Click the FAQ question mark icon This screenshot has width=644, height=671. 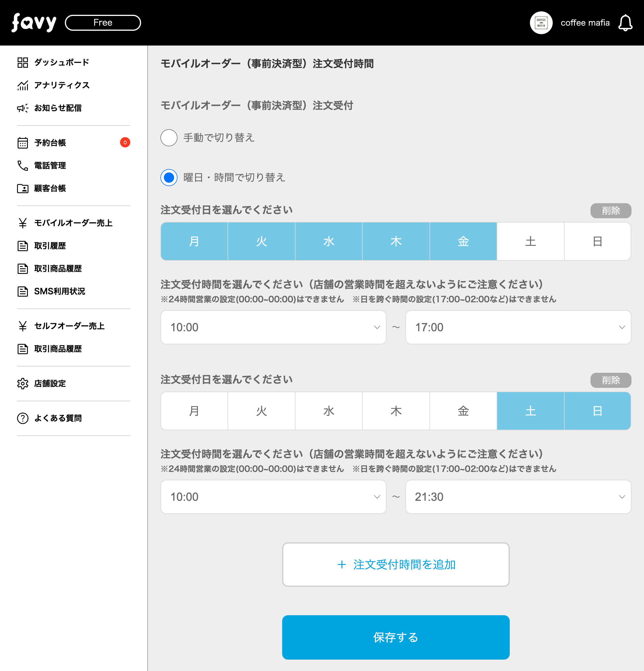click(x=22, y=418)
